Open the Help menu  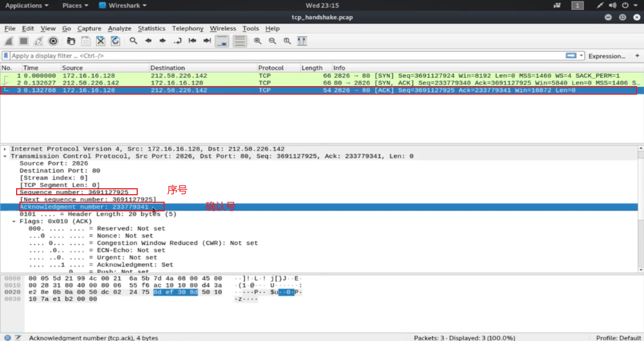pyautogui.click(x=272, y=29)
